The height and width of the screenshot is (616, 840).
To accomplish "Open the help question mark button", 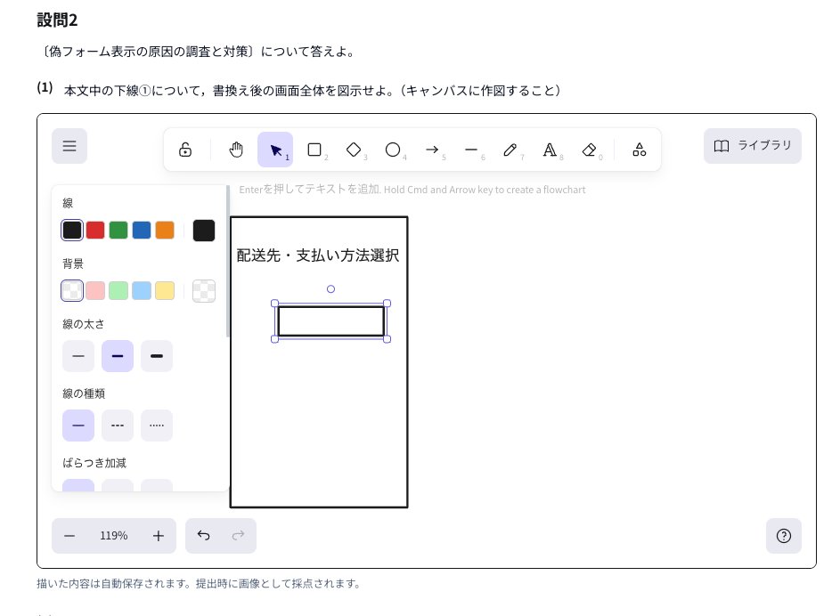I will click(784, 536).
